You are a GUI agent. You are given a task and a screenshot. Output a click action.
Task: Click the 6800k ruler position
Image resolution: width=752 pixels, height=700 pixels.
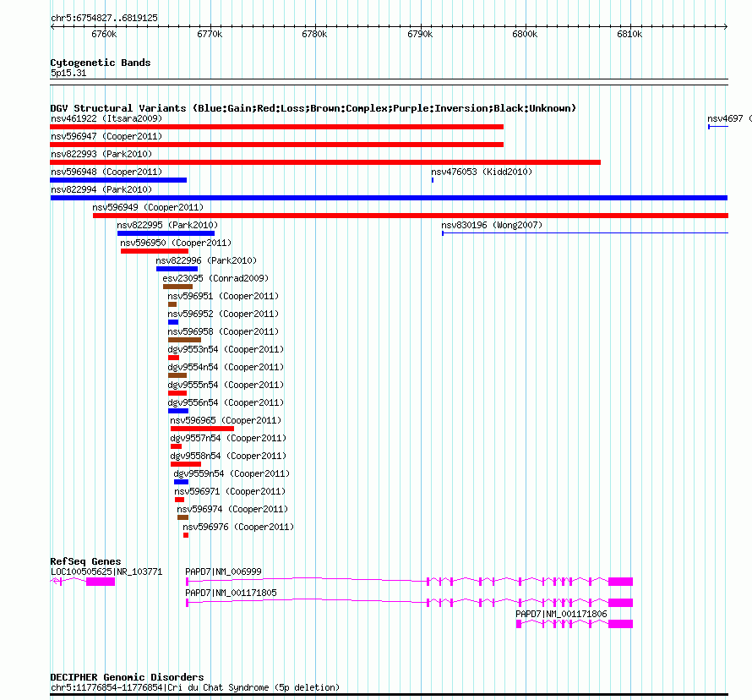(525, 34)
